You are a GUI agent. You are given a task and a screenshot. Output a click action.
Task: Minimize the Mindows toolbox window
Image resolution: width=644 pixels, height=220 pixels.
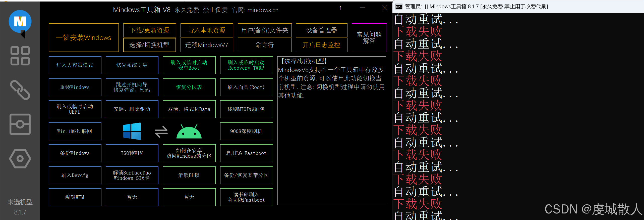362,8
